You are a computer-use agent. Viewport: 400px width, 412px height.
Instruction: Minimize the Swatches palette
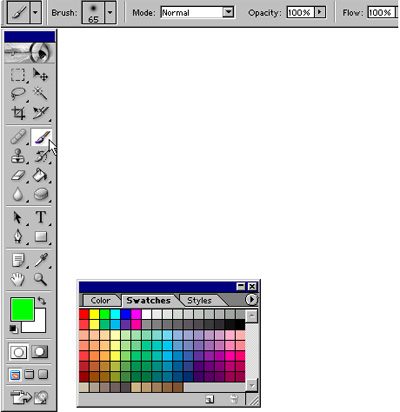[241, 286]
